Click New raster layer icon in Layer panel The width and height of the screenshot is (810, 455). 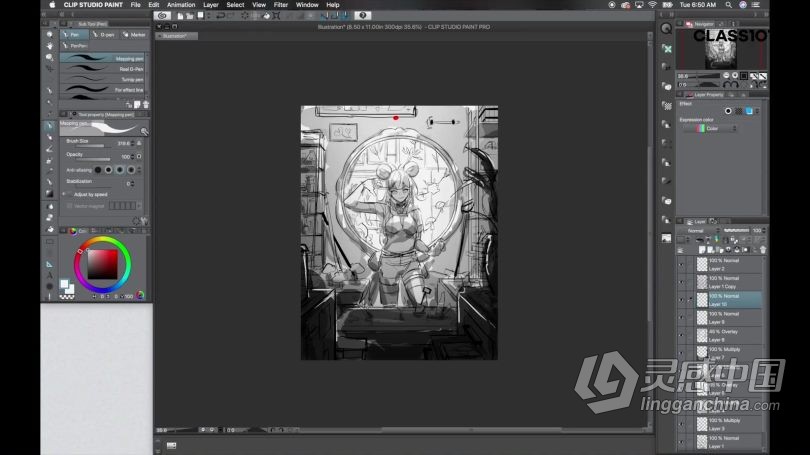(702, 250)
